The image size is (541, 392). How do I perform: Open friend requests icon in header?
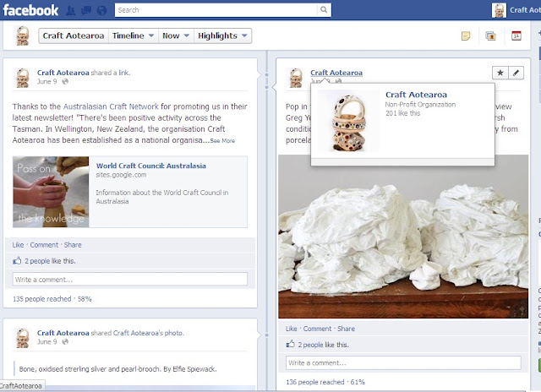(x=71, y=11)
